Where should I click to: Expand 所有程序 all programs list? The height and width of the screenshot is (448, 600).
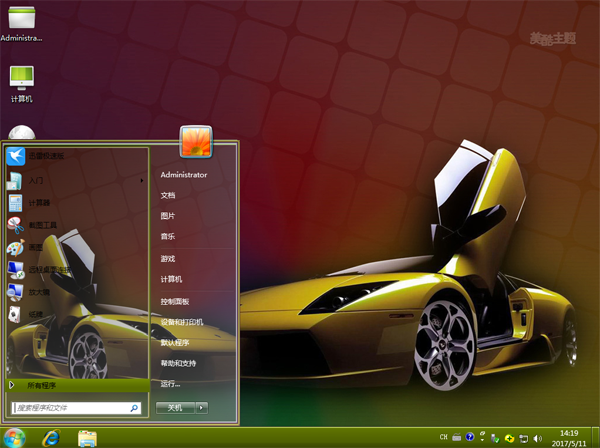[x=40, y=385]
